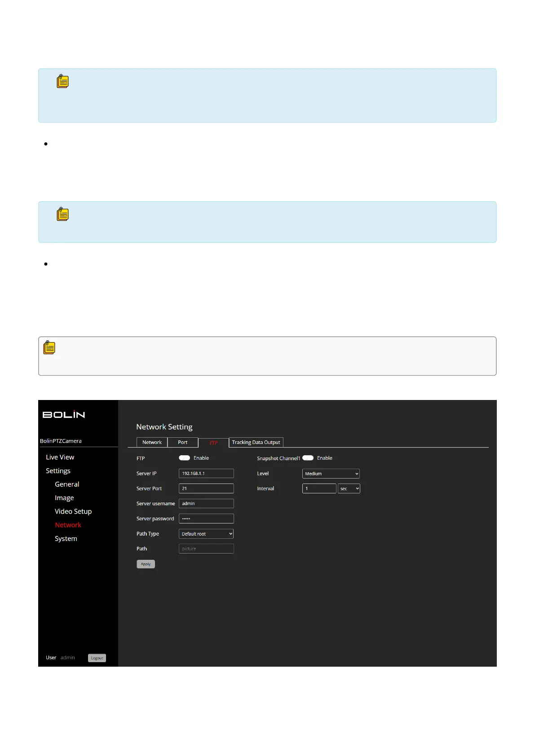Open the System settings menu item
The height and width of the screenshot is (756, 535).
tap(66, 538)
